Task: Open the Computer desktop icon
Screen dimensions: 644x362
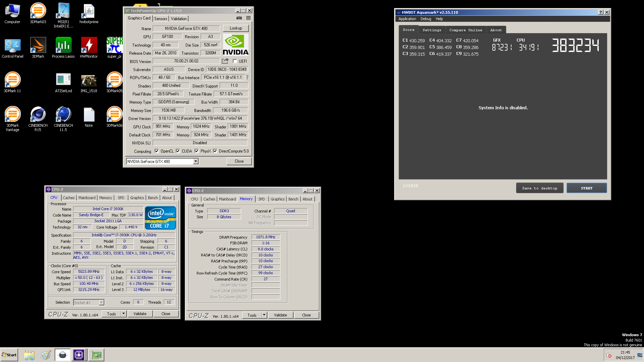Action: click(x=12, y=13)
